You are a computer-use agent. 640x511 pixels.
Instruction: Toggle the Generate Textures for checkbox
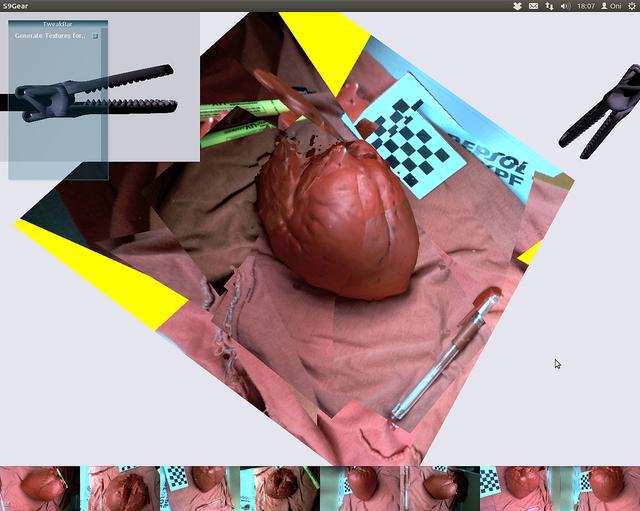coord(95,36)
